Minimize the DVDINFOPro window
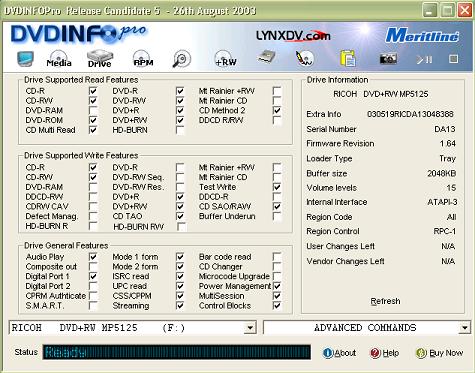The height and width of the screenshot is (373, 475). [430, 10]
